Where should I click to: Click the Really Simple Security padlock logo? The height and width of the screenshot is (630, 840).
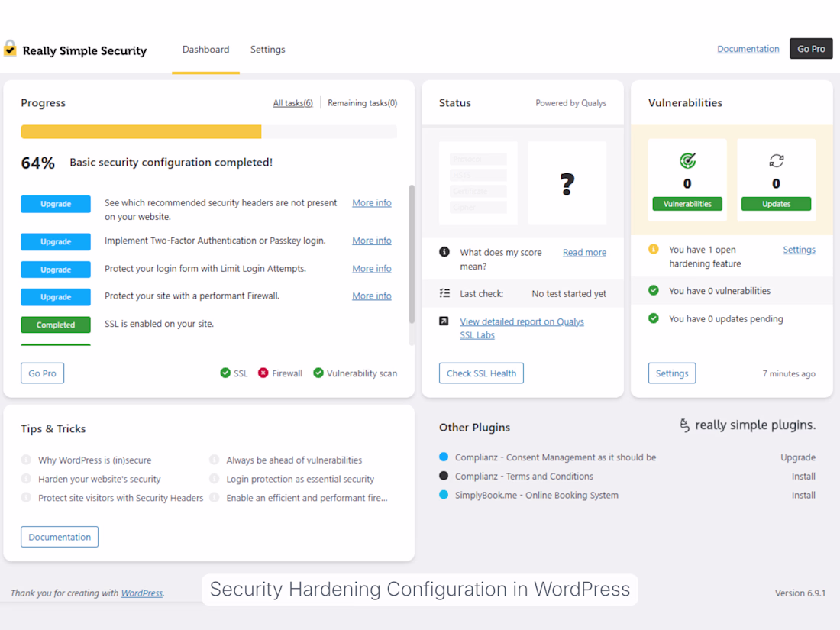click(10, 49)
